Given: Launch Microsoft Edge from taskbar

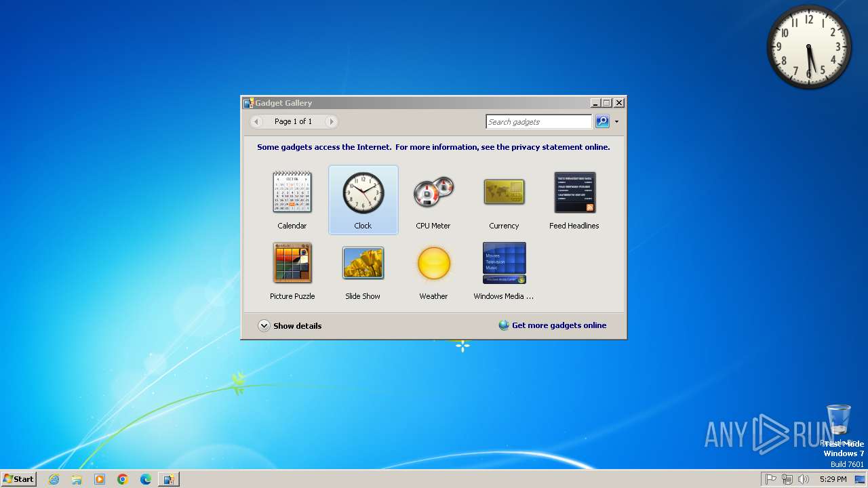Looking at the screenshot, I should [x=146, y=479].
